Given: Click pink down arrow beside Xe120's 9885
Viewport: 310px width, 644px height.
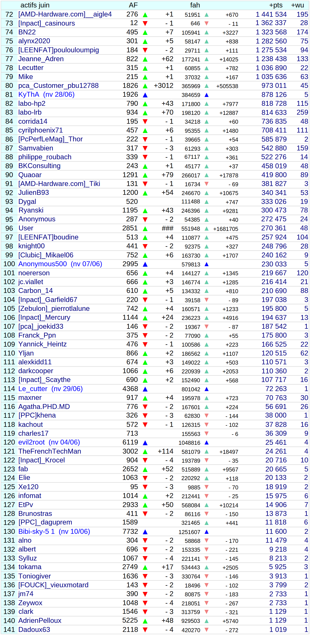Looking at the screenshot, I should (x=206, y=487).
